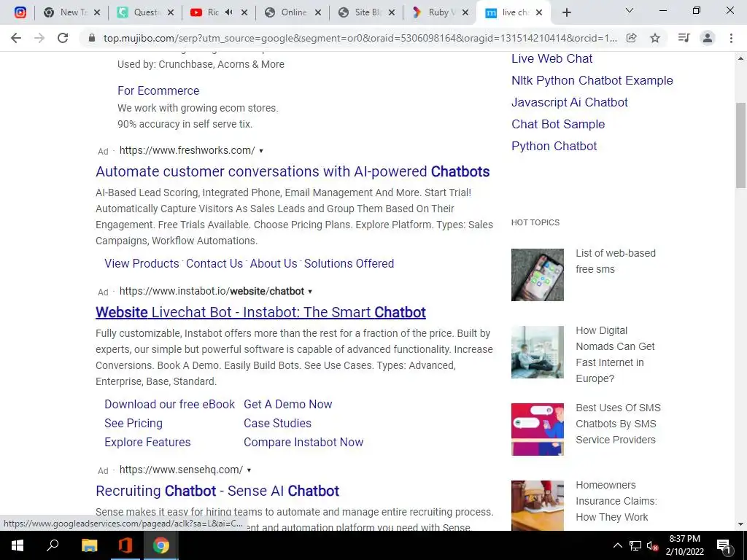Open File Explorer from the taskbar
This screenshot has width=747, height=560.
89,545
